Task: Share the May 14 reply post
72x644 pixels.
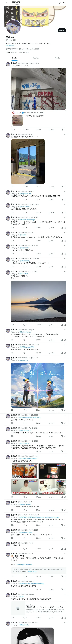Action: (x=65, y=200)
